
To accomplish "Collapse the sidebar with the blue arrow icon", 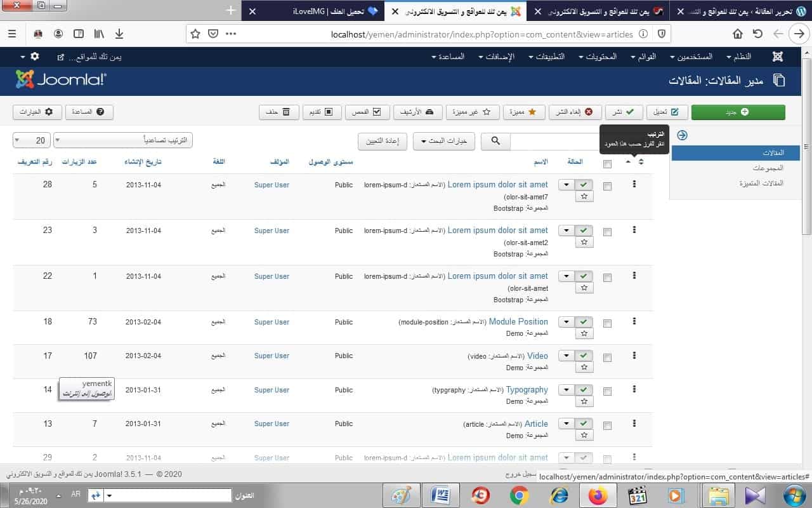I will click(682, 135).
